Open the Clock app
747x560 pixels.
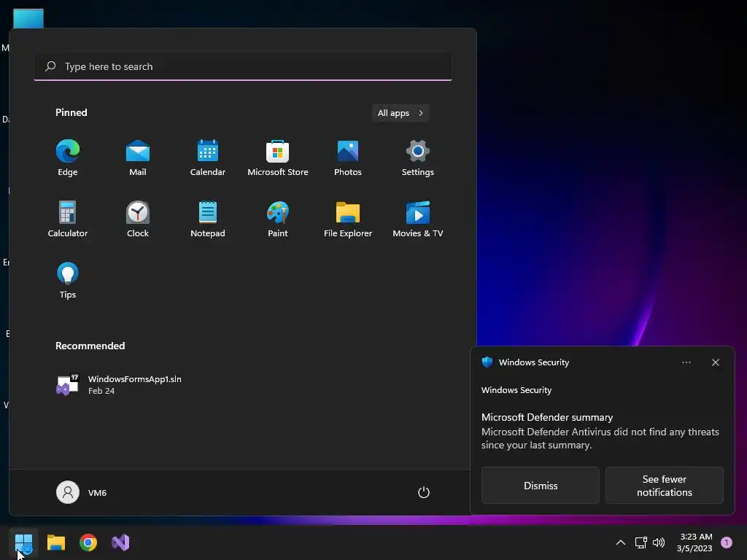(138, 219)
